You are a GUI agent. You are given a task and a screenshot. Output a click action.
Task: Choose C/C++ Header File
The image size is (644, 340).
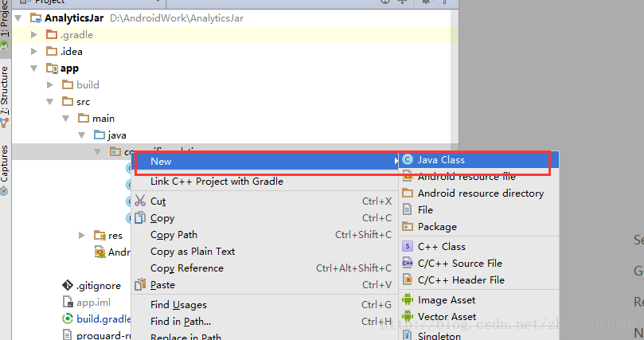click(478, 280)
